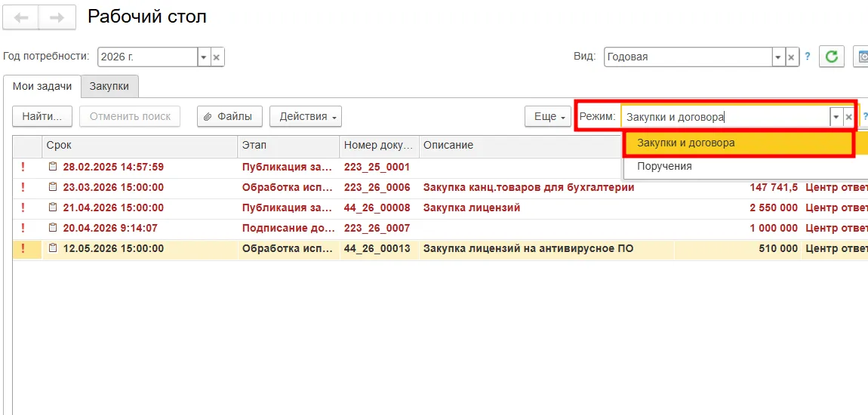The image size is (868, 415).
Task: Click the Год потребности field 2026 г.
Action: [147, 57]
